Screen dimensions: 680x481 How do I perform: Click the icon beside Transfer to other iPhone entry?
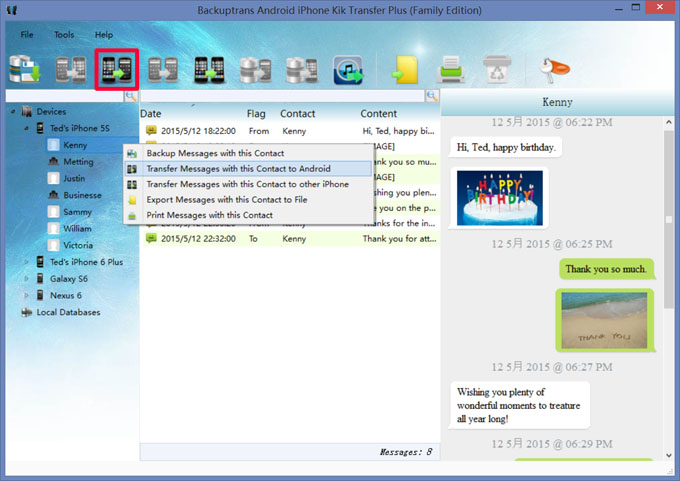tap(132, 184)
